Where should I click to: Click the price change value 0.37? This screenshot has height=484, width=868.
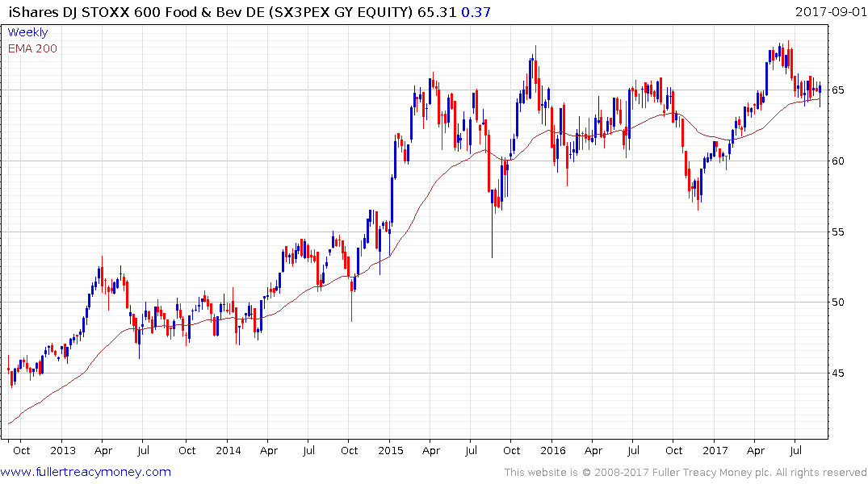tap(476, 12)
